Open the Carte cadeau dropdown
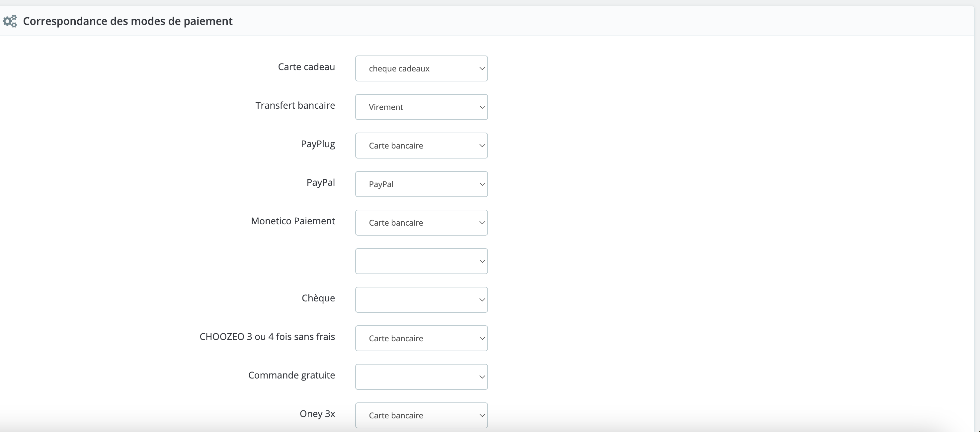Image resolution: width=980 pixels, height=432 pixels. coord(421,68)
